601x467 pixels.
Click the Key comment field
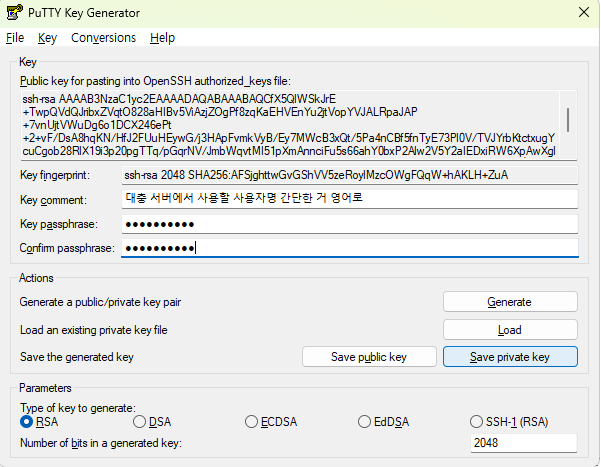(350, 199)
